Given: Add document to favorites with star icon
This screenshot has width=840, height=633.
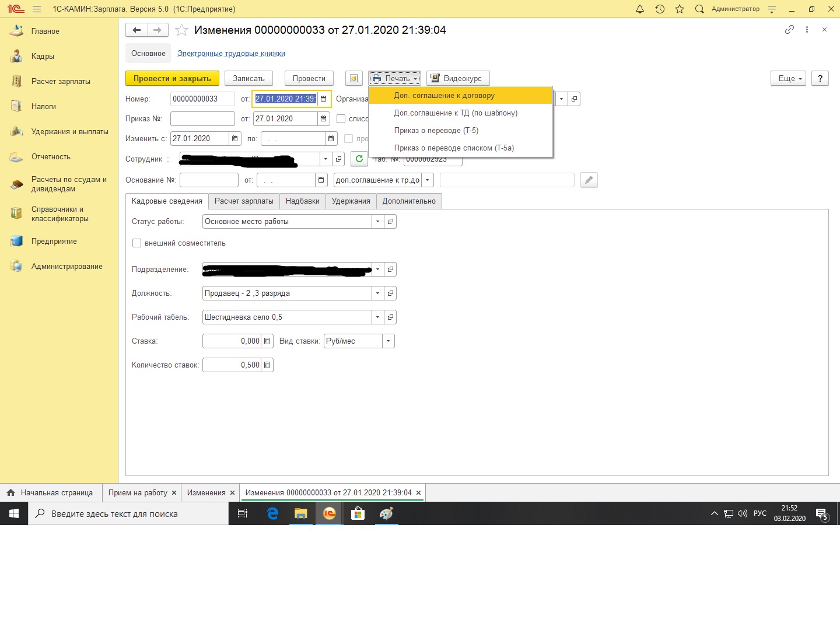Looking at the screenshot, I should (x=182, y=30).
